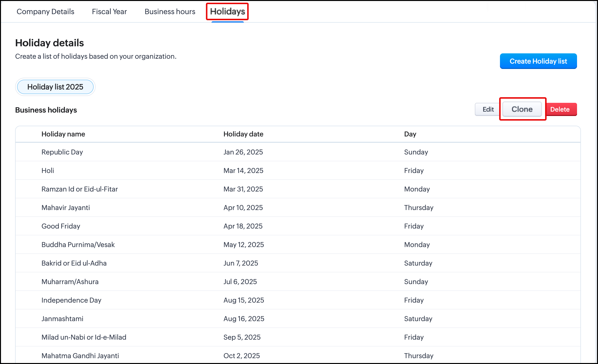The width and height of the screenshot is (598, 364).
Task: Click the Holiday date column header
Action: tap(243, 134)
